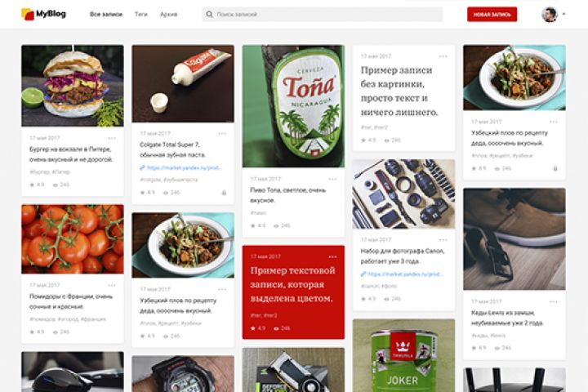This screenshot has height=392, width=588.
Task: Click the MyBlog logo icon
Action: point(28,14)
